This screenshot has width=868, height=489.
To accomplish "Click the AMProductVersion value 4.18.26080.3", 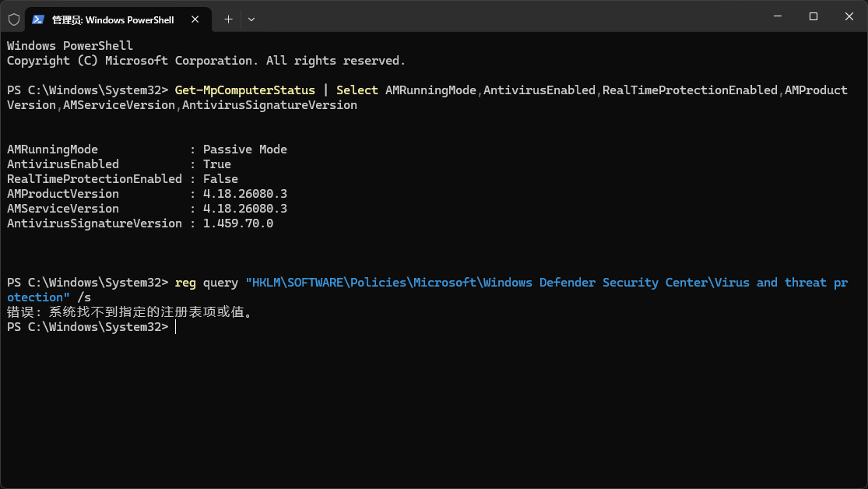I will click(244, 194).
